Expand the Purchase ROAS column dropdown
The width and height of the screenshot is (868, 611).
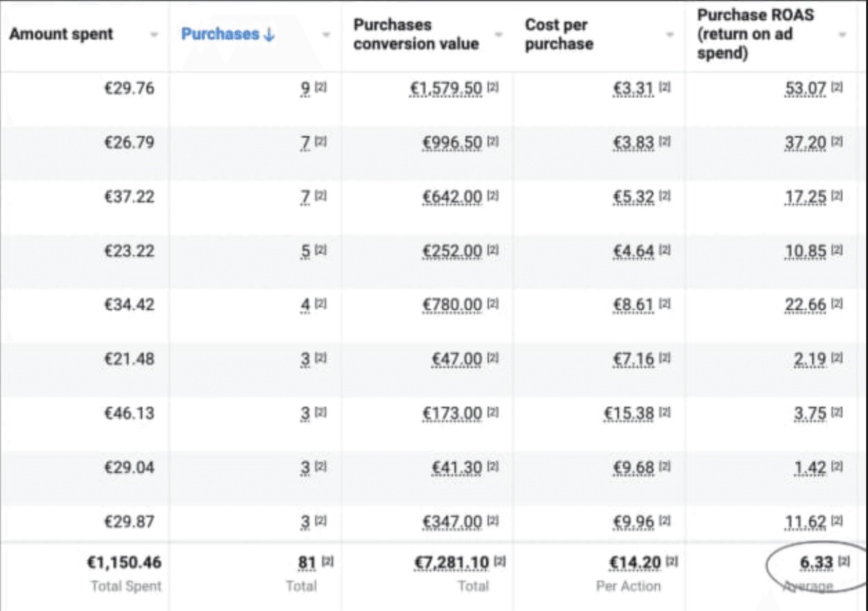[842, 35]
